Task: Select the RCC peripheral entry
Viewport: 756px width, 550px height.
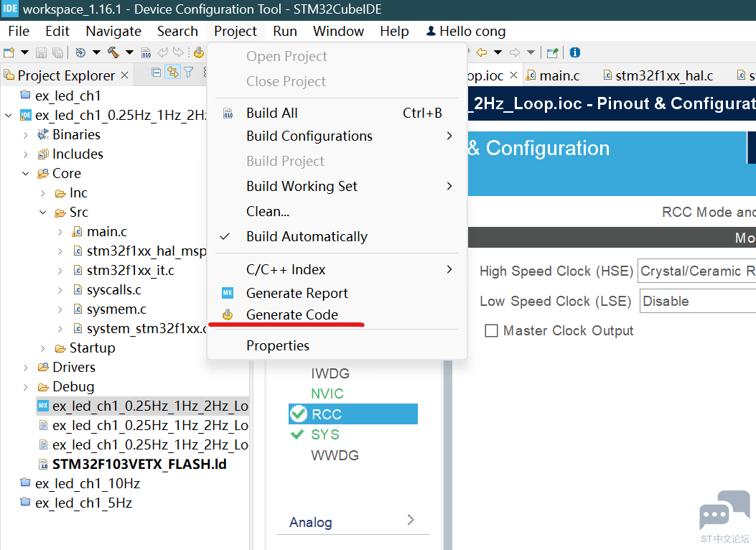Action: click(x=353, y=414)
